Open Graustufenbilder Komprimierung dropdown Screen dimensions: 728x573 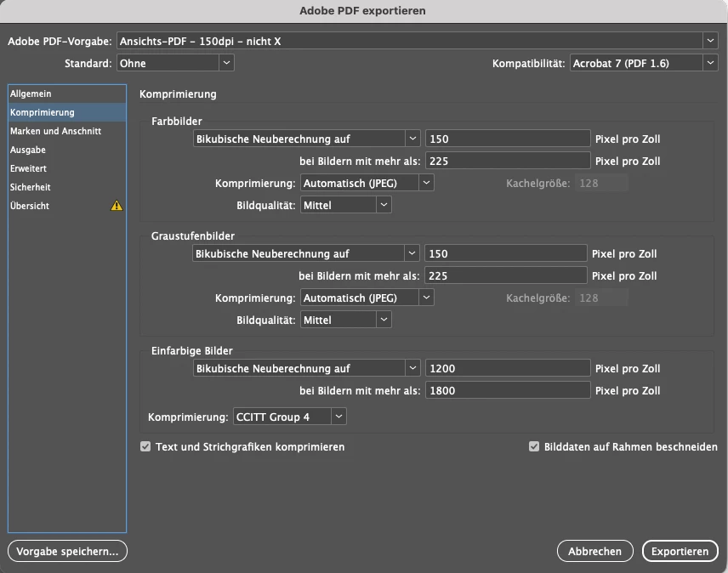(x=367, y=298)
